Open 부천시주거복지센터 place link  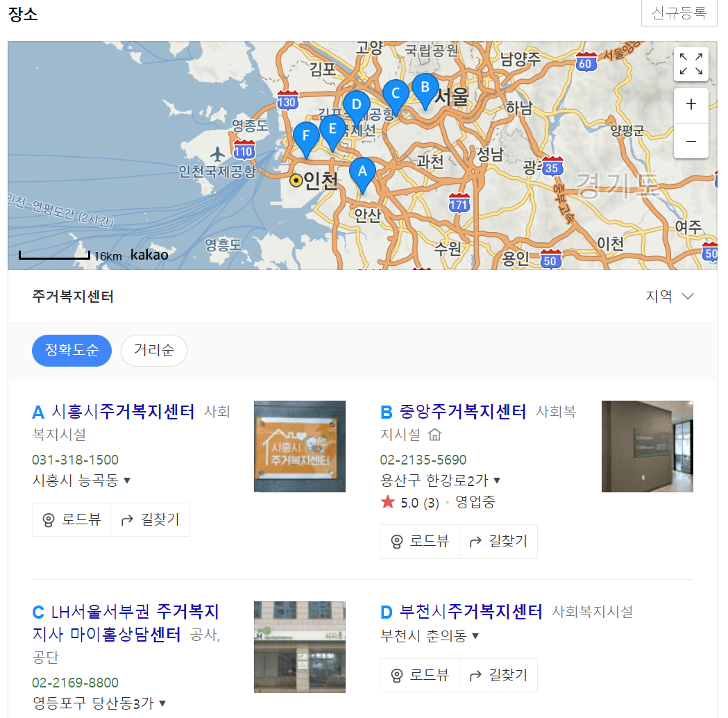(471, 612)
